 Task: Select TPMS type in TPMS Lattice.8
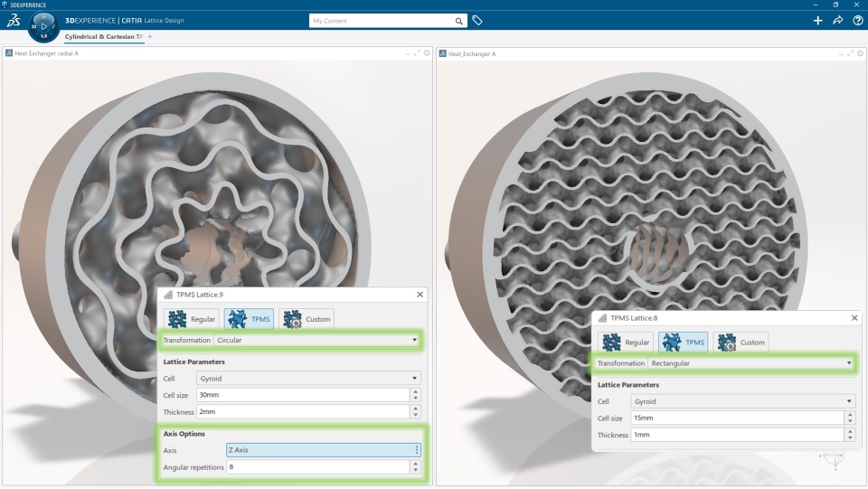[684, 343]
